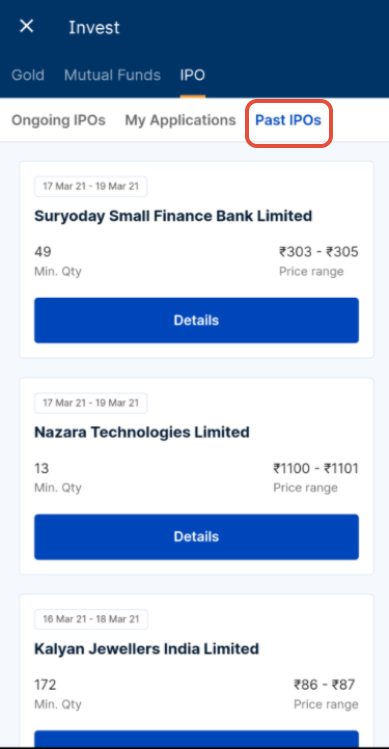The image size is (389, 749).
Task: Click the Kalyan Jewellers India Limited title
Action: pyautogui.click(x=147, y=649)
